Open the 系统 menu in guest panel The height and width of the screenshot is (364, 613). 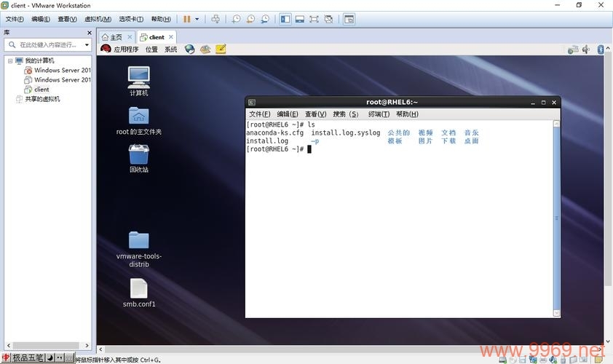point(171,49)
